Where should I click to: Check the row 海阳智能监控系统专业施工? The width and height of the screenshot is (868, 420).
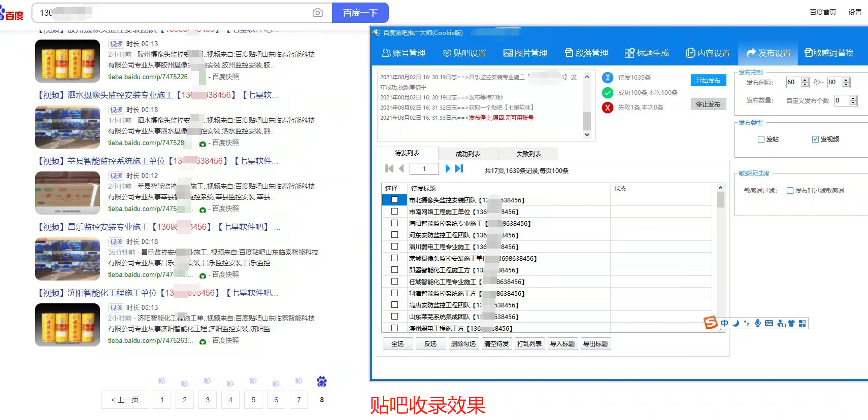394,223
